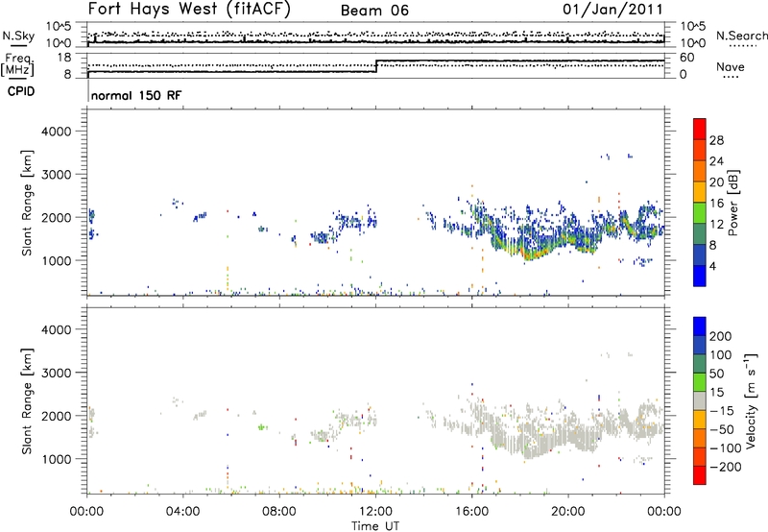
Task: Click the 'normal 150 RF' mode text
Action: pos(136,95)
